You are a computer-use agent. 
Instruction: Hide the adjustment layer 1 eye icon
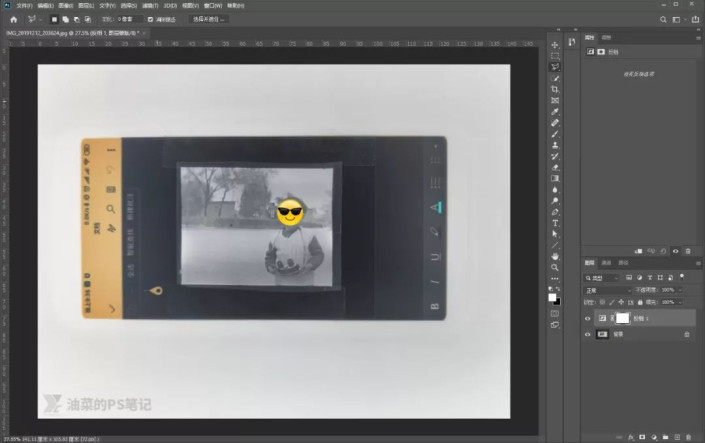click(x=587, y=318)
